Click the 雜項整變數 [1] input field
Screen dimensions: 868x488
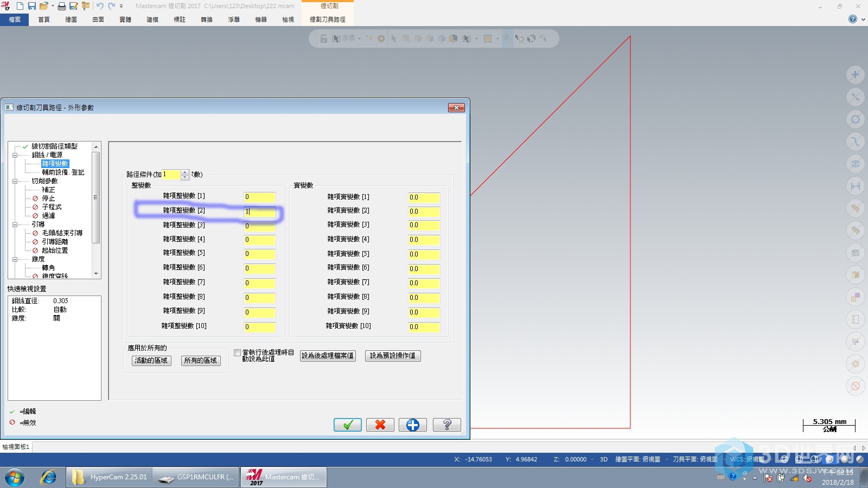click(x=259, y=197)
